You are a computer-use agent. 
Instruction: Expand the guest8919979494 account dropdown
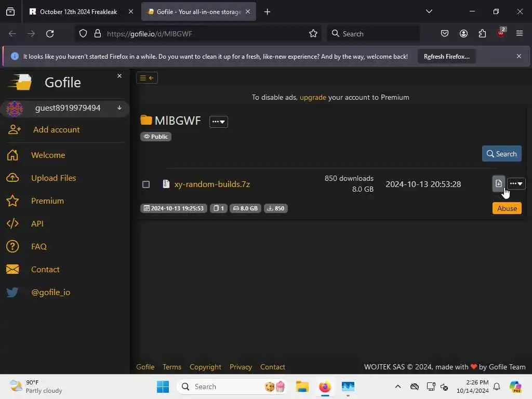coord(119,108)
